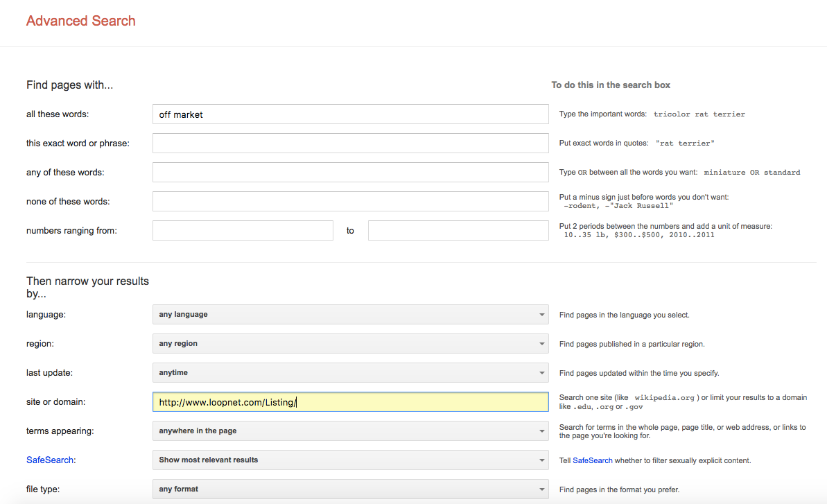Click the SafeSearch label link on the left
The height and width of the screenshot is (504, 827).
pos(50,460)
